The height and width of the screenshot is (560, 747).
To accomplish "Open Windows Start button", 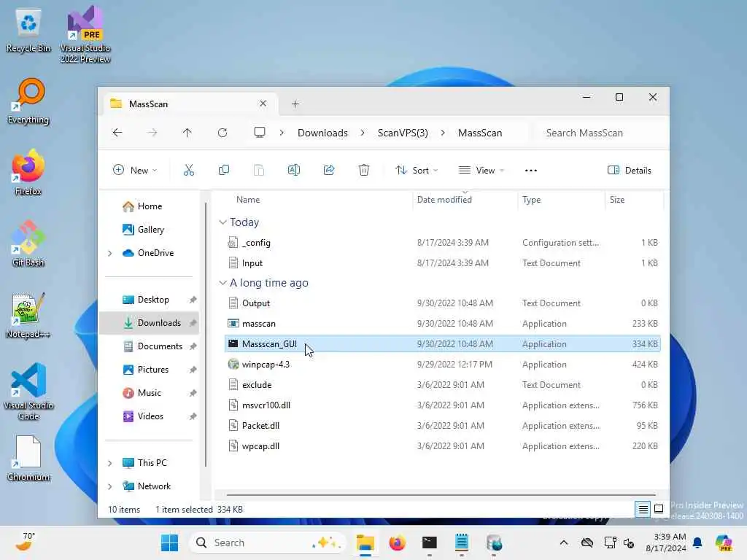I will coord(169,542).
